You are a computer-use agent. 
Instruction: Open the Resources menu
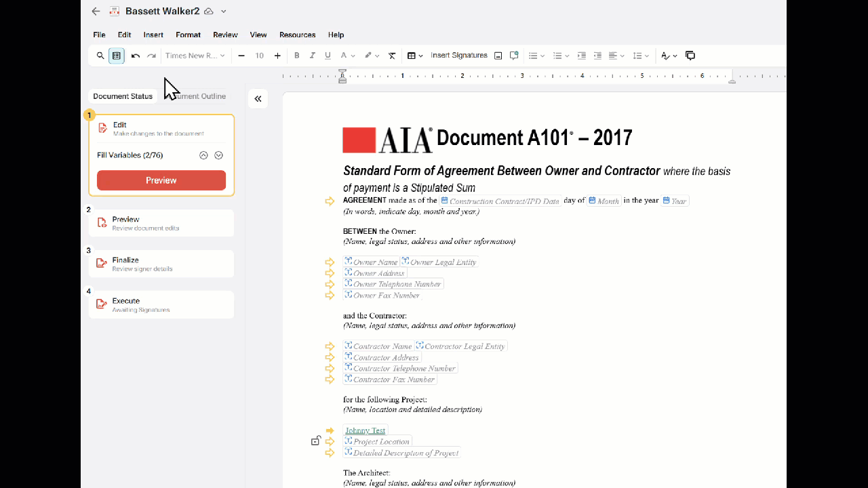pos(297,35)
